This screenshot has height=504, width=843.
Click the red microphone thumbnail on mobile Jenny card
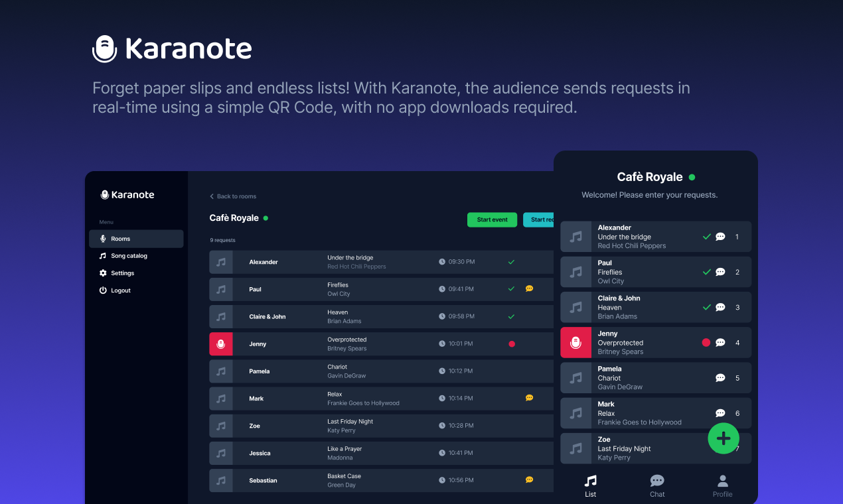point(576,343)
